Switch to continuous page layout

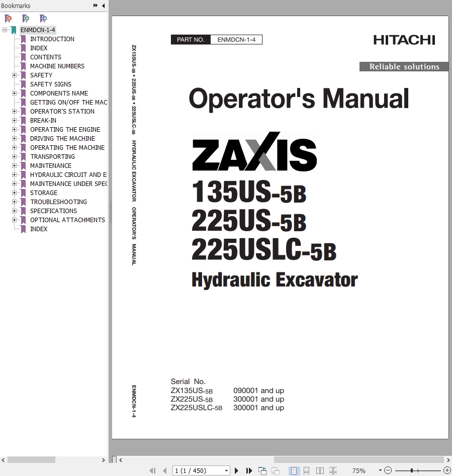point(307,470)
